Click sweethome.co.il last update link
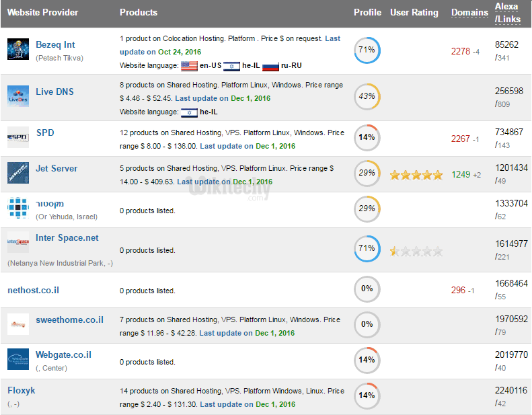The image size is (532, 415). tap(247, 333)
